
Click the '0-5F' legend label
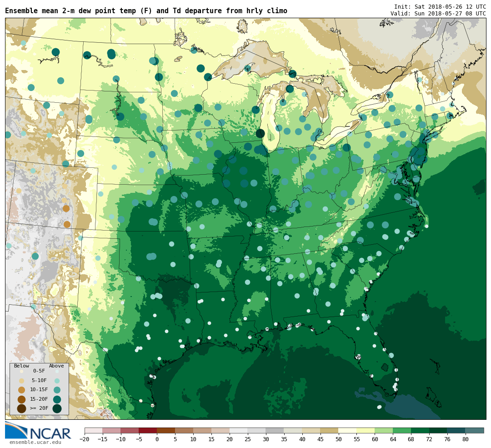pyautogui.click(x=39, y=371)
